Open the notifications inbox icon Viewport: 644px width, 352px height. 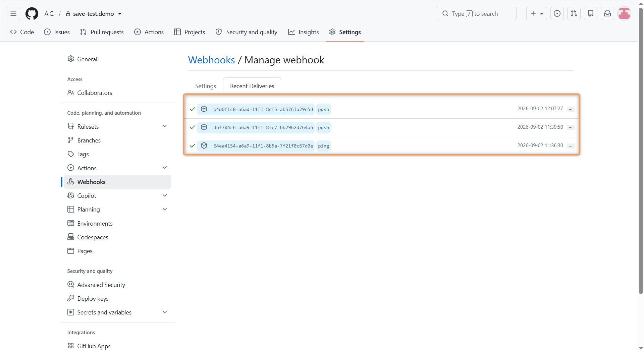[607, 13]
